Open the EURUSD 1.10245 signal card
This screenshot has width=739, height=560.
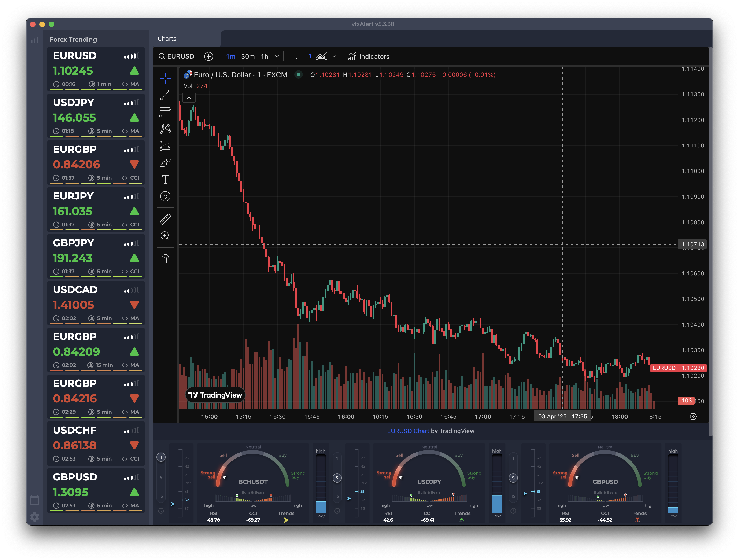(x=96, y=69)
